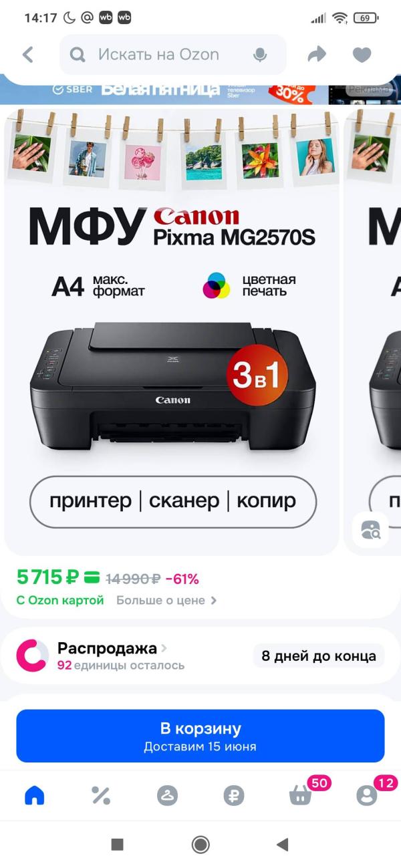Tap the 'В корзину' add-to-cart button
Image resolution: width=401 pixels, height=868 pixels.
pos(200,736)
